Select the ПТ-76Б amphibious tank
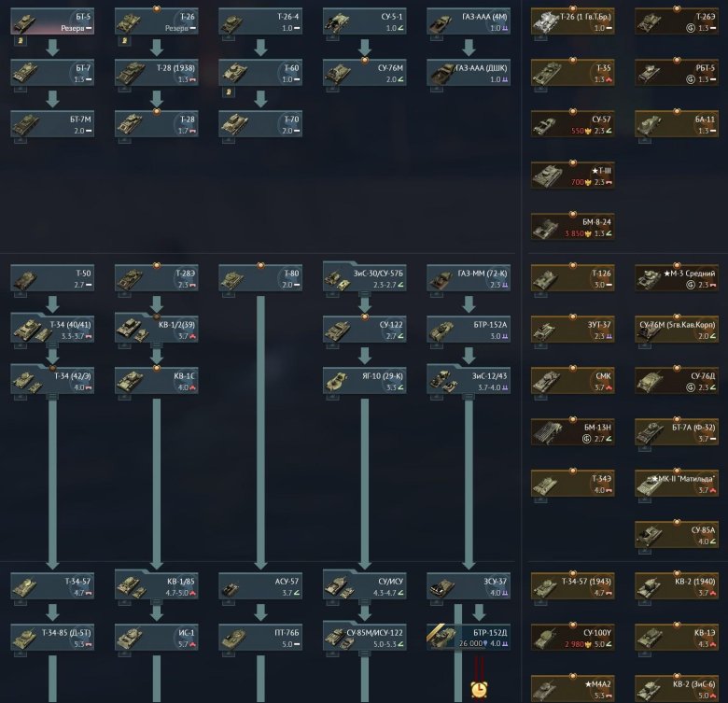 click(x=261, y=638)
